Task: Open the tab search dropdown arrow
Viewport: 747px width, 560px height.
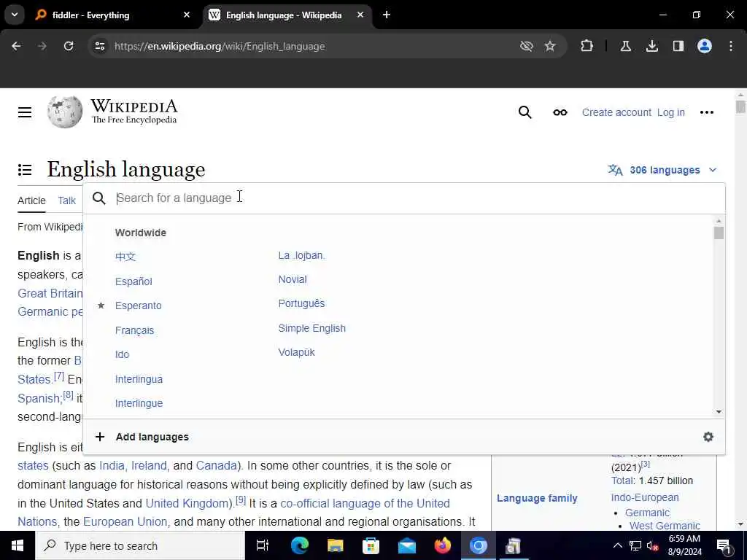Action: [x=15, y=15]
